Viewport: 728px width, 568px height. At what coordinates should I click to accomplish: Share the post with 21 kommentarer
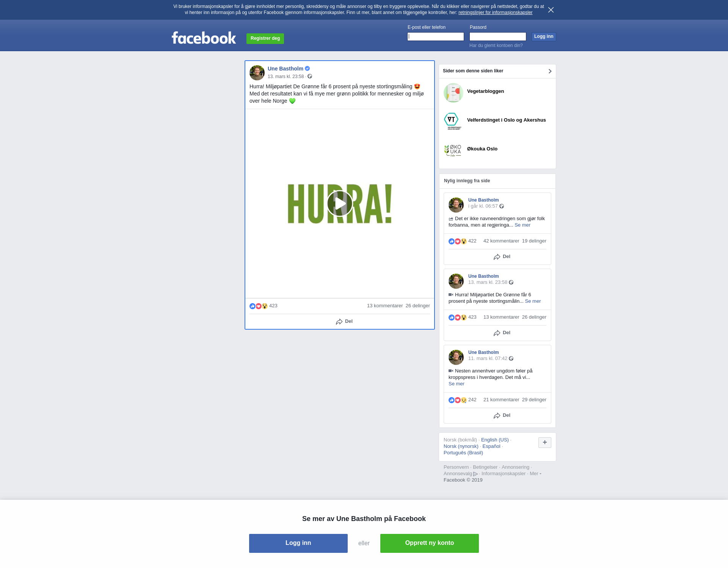tap(502, 416)
